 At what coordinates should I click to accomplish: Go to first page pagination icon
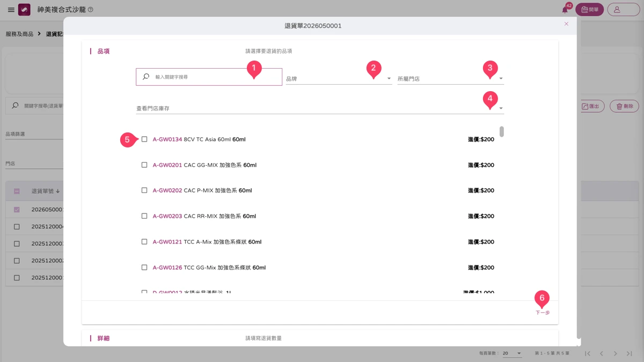pos(588,353)
